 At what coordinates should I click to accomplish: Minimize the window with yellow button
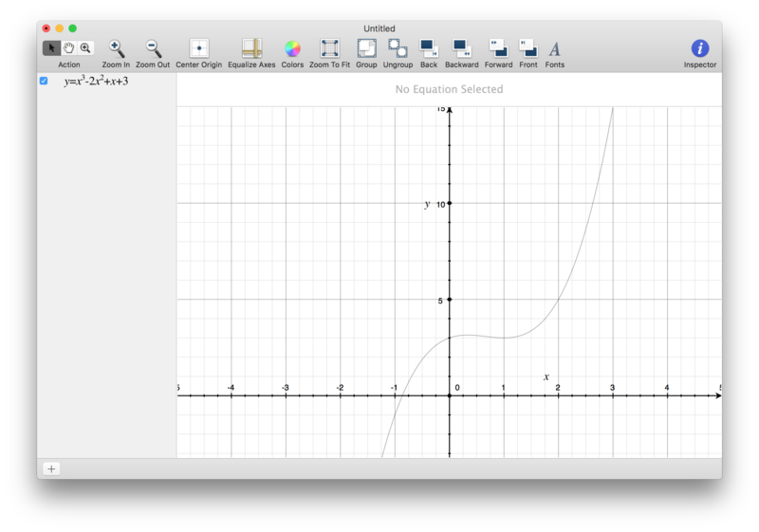click(59, 28)
